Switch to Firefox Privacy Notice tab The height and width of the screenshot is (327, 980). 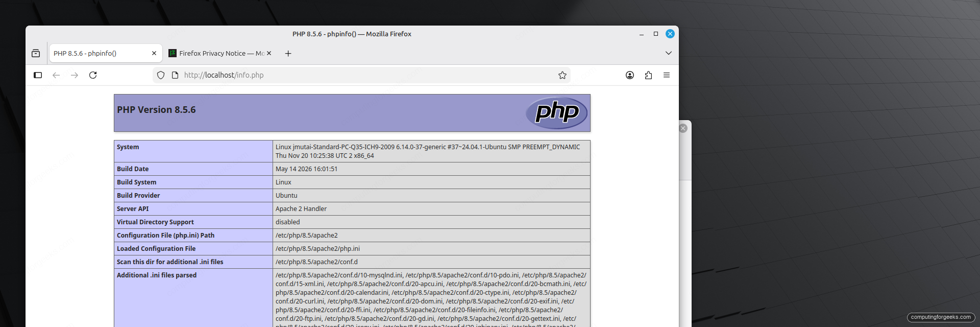[221, 53]
